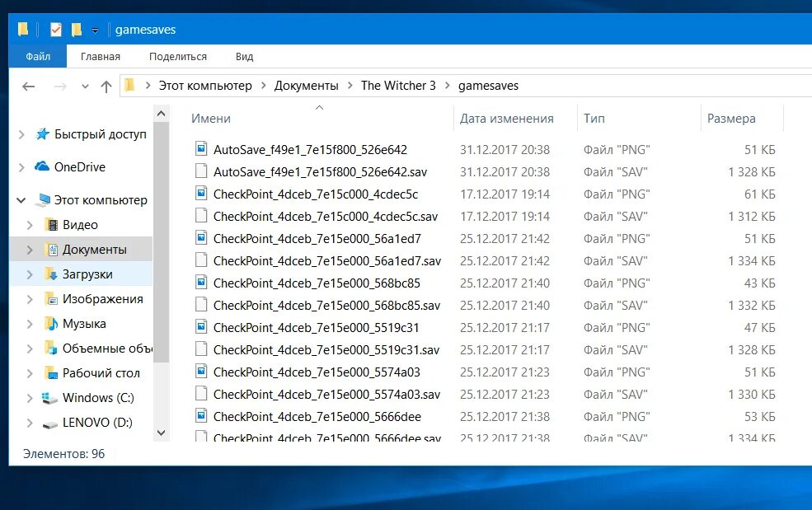Image resolution: width=812 pixels, height=510 pixels.
Task: Switch to the Поделиться ribbon tab
Action: pyautogui.click(x=177, y=56)
